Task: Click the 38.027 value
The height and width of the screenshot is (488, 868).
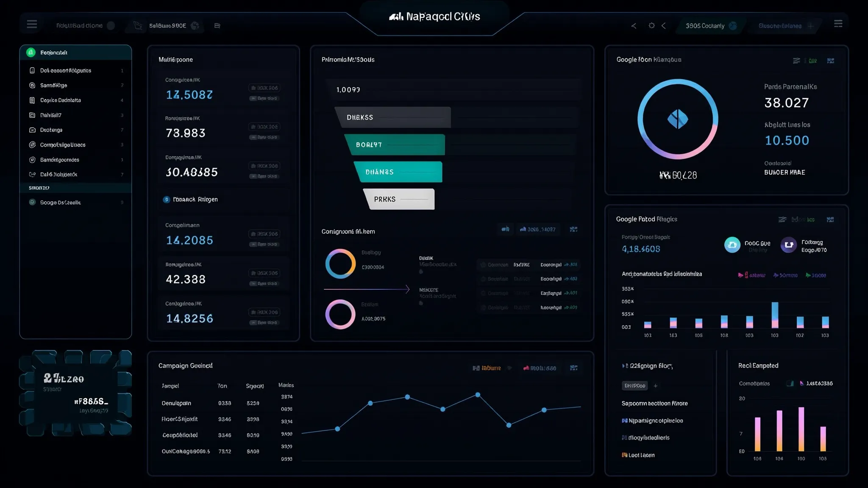Action: point(787,103)
